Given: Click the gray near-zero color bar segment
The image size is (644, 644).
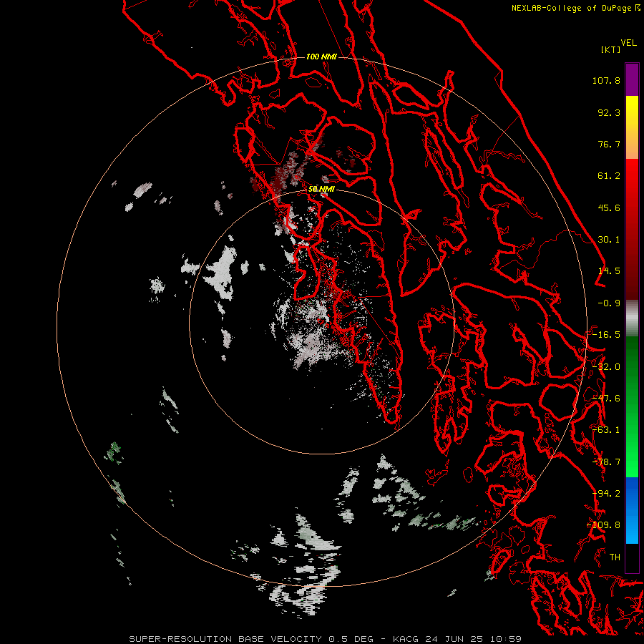Looking at the screenshot, I should (632, 318).
